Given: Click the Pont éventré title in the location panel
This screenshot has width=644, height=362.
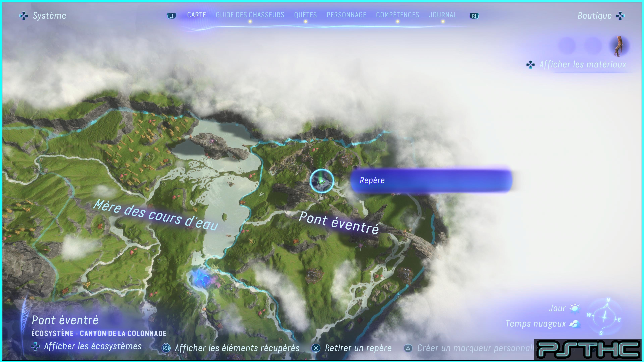Looking at the screenshot, I should pyautogui.click(x=65, y=320).
